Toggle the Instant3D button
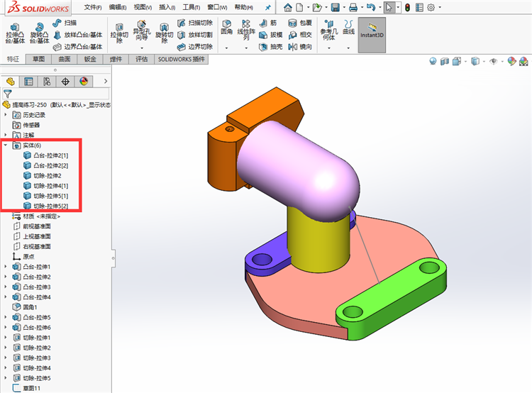This screenshot has width=532, height=393. coord(372,35)
